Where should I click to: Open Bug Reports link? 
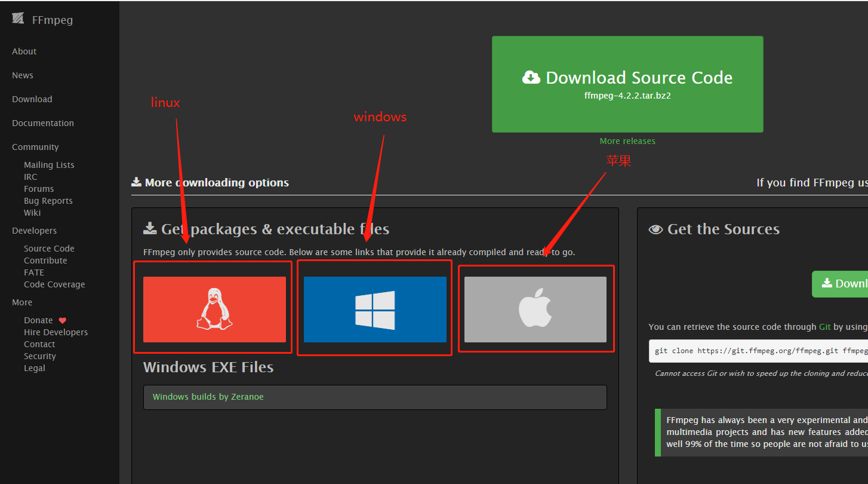coord(48,201)
